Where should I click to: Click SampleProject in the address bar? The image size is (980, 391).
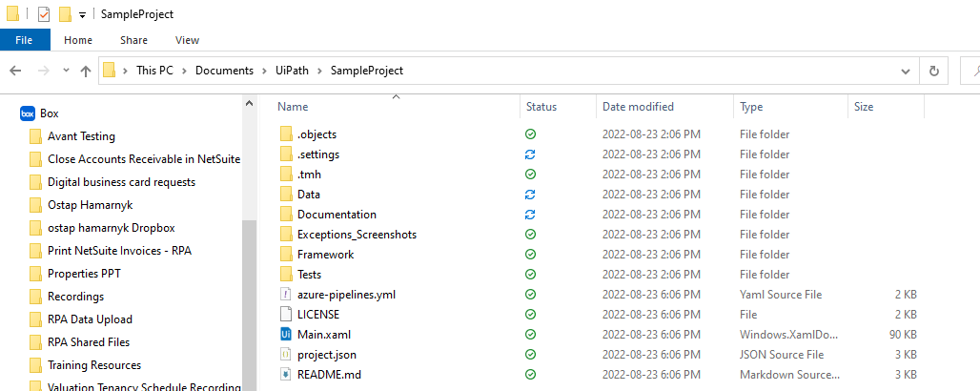[367, 71]
